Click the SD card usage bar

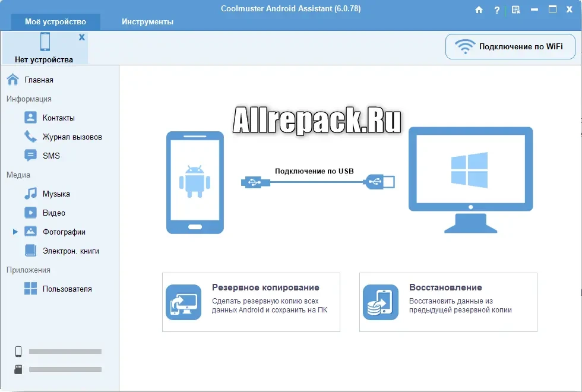[65, 369]
